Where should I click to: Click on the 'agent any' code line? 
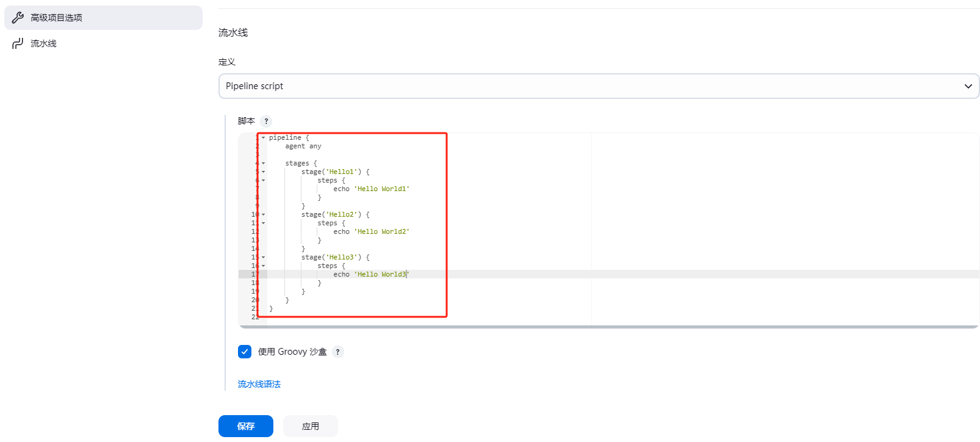(303, 147)
